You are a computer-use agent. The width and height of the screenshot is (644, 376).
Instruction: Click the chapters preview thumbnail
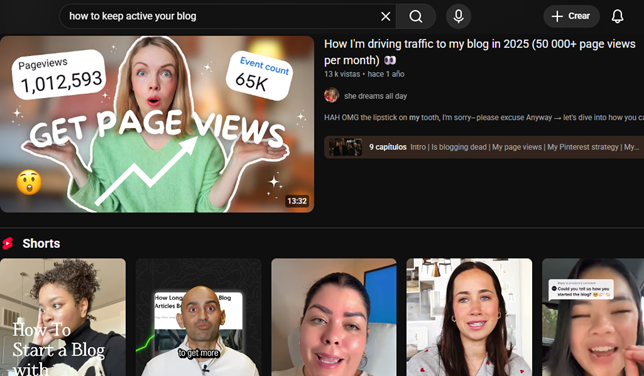(x=345, y=147)
